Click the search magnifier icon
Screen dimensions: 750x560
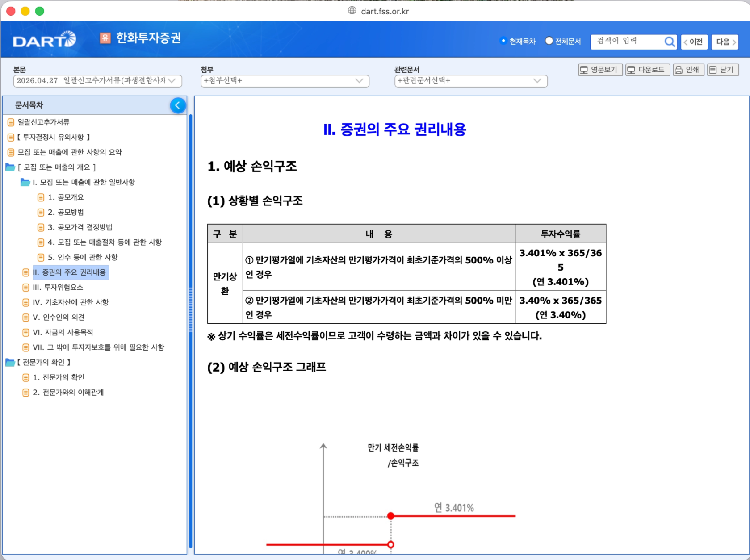(x=669, y=42)
